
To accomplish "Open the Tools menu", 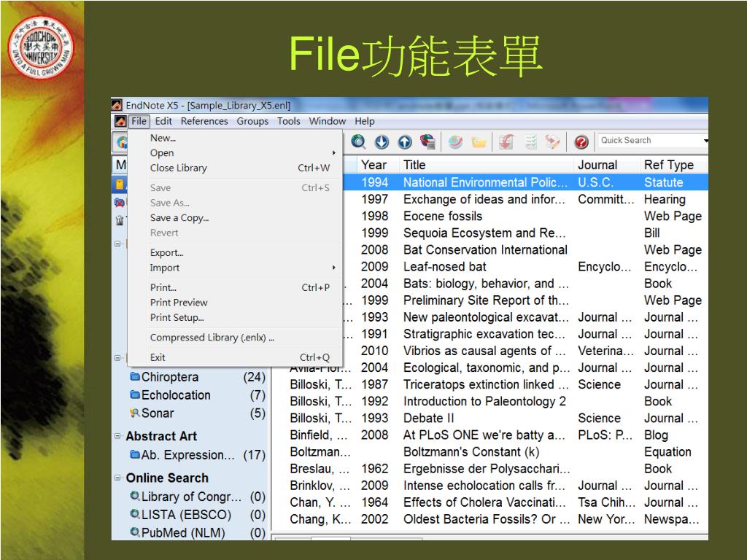I will click(x=289, y=121).
